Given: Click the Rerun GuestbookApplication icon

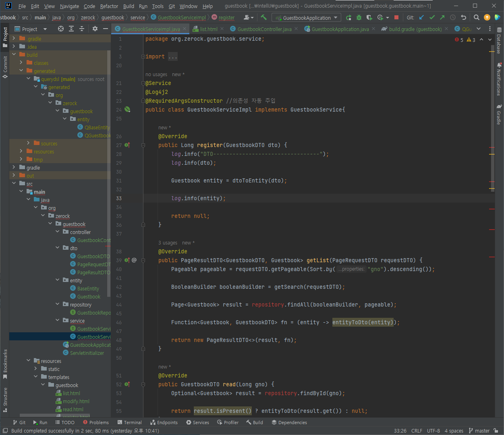Looking at the screenshot, I should coord(348,17).
